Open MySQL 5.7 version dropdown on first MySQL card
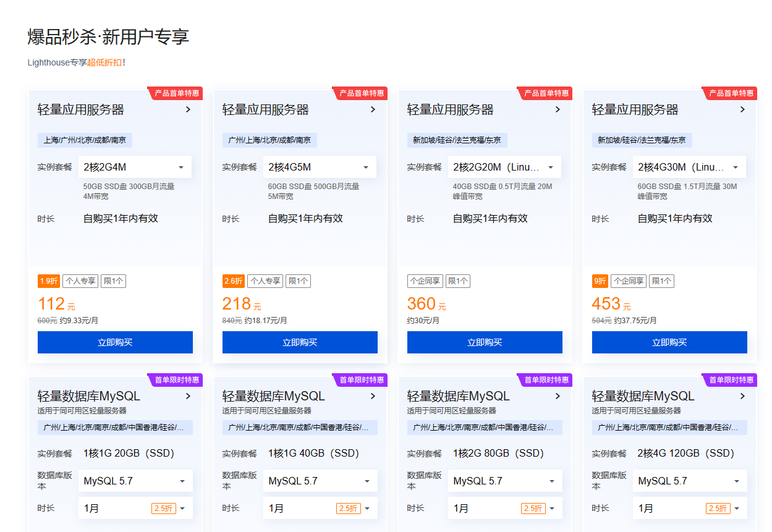Image resolution: width=772 pixels, height=532 pixels. (135, 481)
